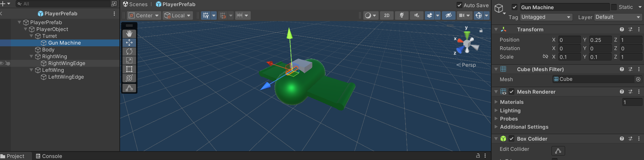Collapse the LeftWing hierarchy node
This screenshot has height=160, width=644.
coord(31,70)
